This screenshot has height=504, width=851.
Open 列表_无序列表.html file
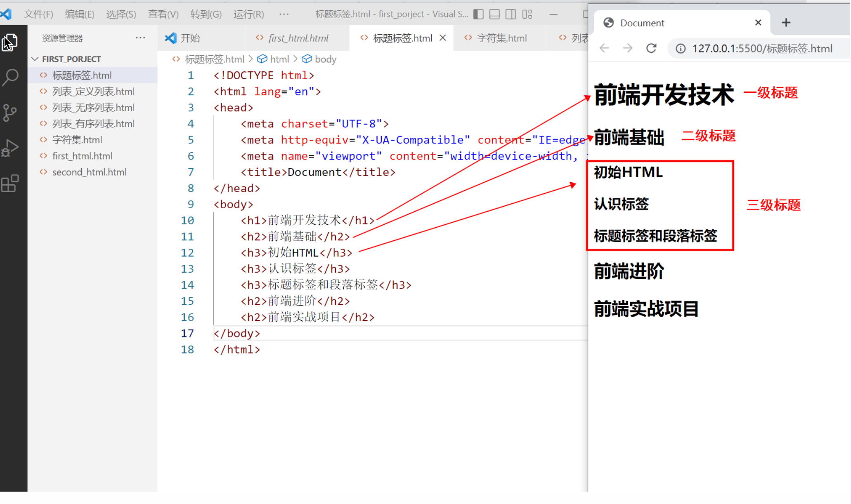point(93,108)
